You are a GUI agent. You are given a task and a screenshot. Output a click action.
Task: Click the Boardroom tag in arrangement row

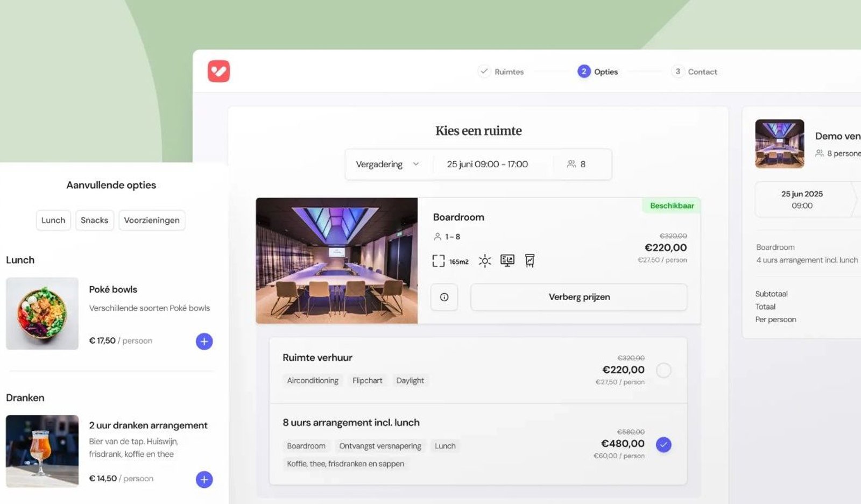point(306,446)
